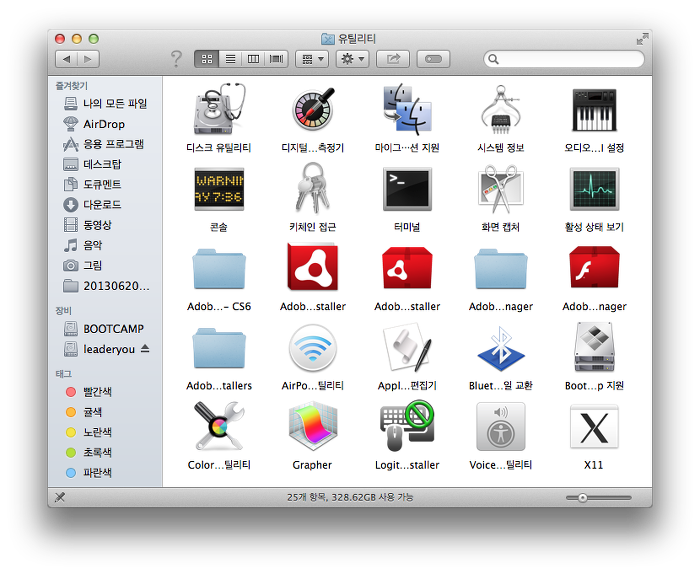This screenshot has height=574, width=700.
Task: Open the Adob...tallers folder
Action: [x=219, y=348]
